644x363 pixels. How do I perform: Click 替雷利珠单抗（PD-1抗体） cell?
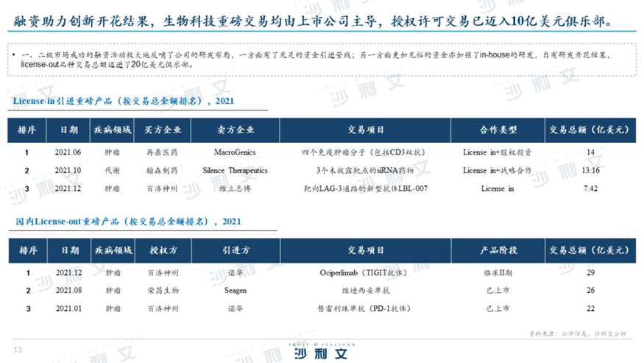click(364, 309)
